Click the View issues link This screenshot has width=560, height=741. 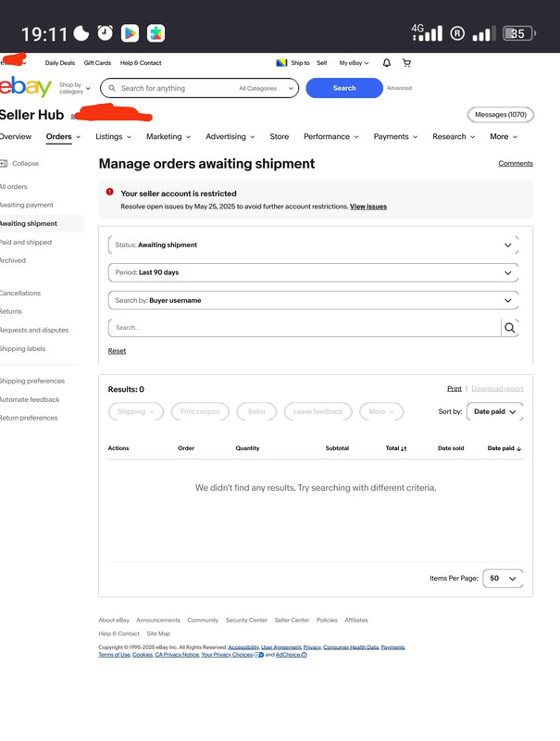point(368,207)
